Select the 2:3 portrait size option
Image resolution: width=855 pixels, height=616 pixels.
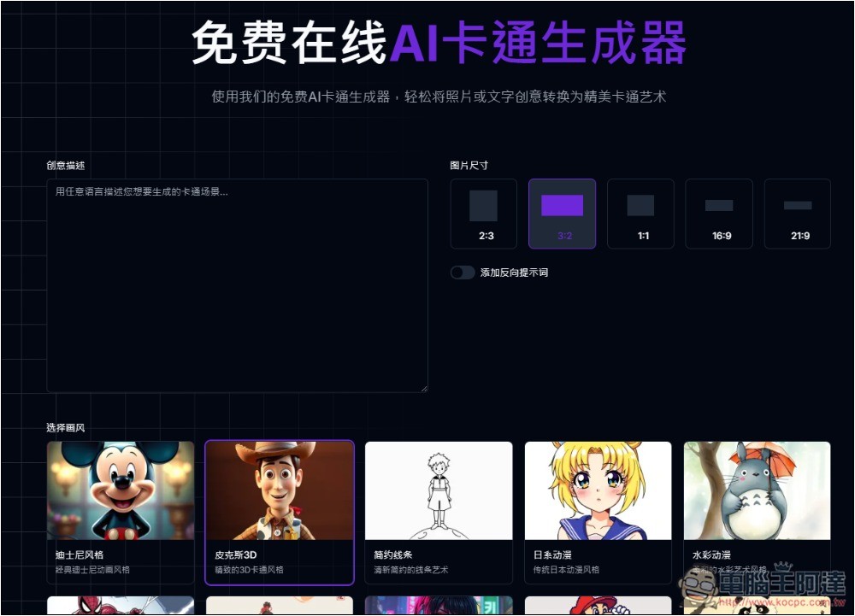(483, 214)
